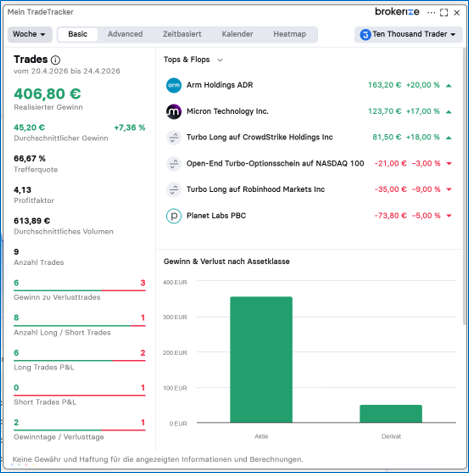469x473 pixels.
Task: Click the brokerize logo
Action: click(x=397, y=12)
